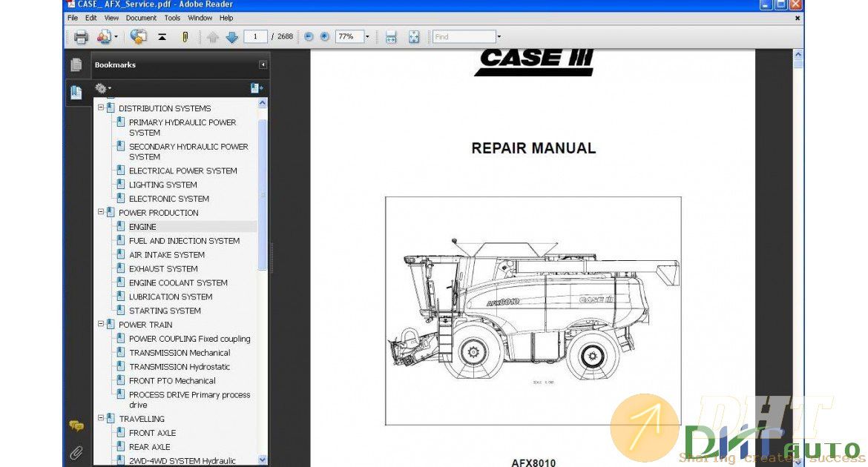Click the bookmarks list scroll up arrow
The height and width of the screenshot is (467, 868).
(263, 104)
